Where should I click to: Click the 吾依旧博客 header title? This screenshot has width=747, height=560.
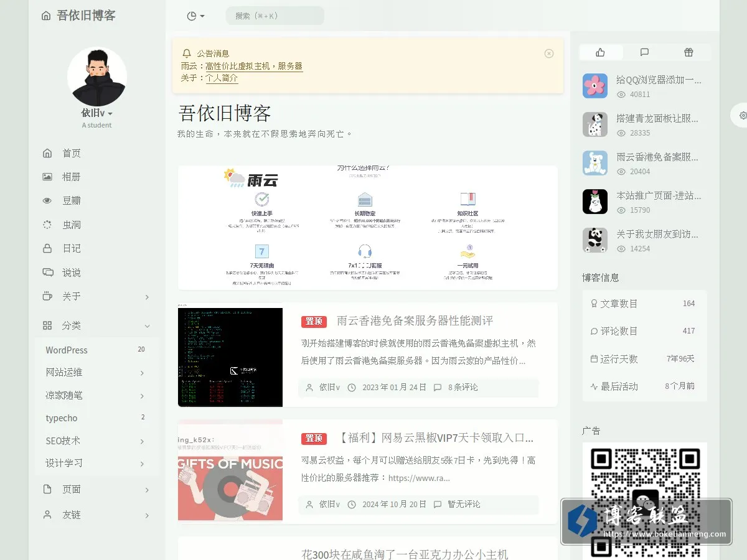(87, 16)
